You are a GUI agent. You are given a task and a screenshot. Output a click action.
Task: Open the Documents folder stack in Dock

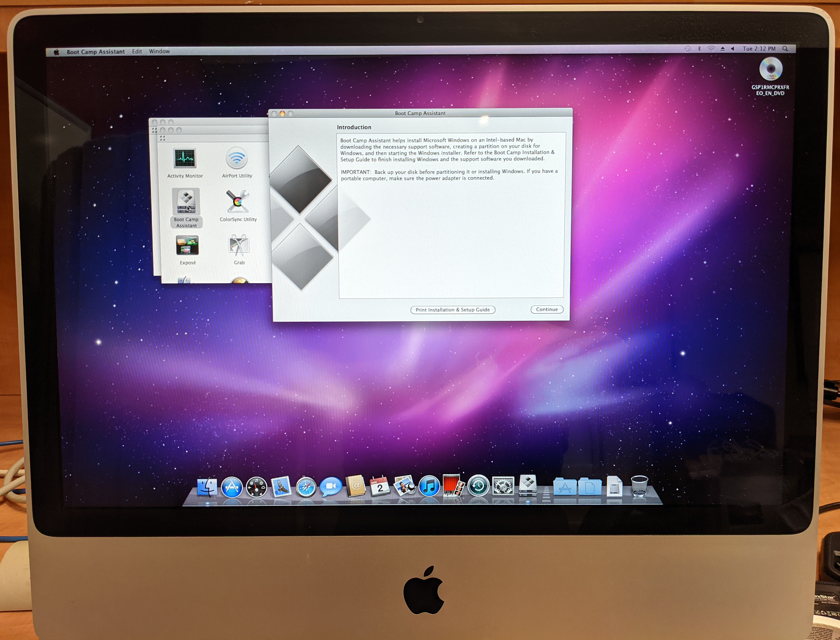tap(589, 487)
